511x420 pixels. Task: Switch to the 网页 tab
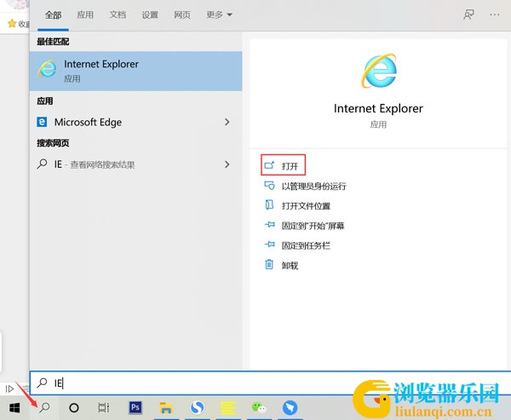tap(182, 14)
